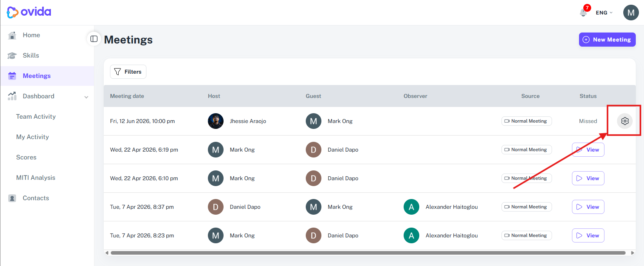This screenshot has height=266, width=644.
Task: Click host Mark Ong avatar on 6:10 pm row
Action: 216,178
